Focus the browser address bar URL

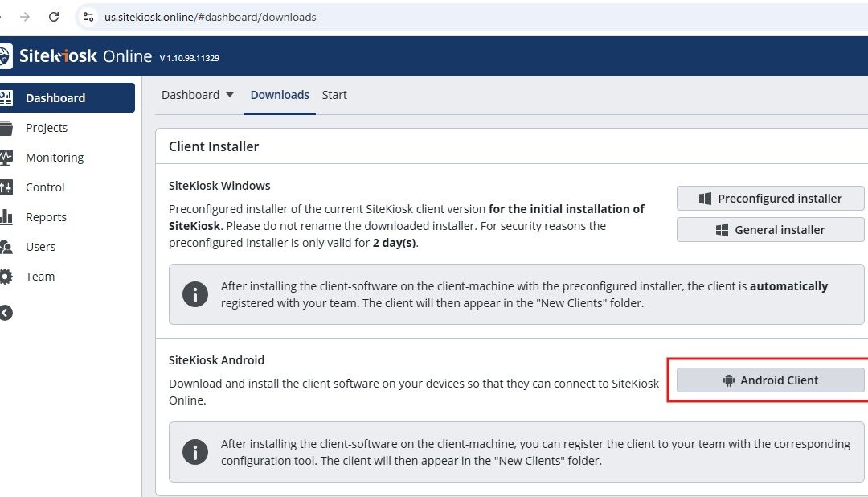[x=211, y=17]
